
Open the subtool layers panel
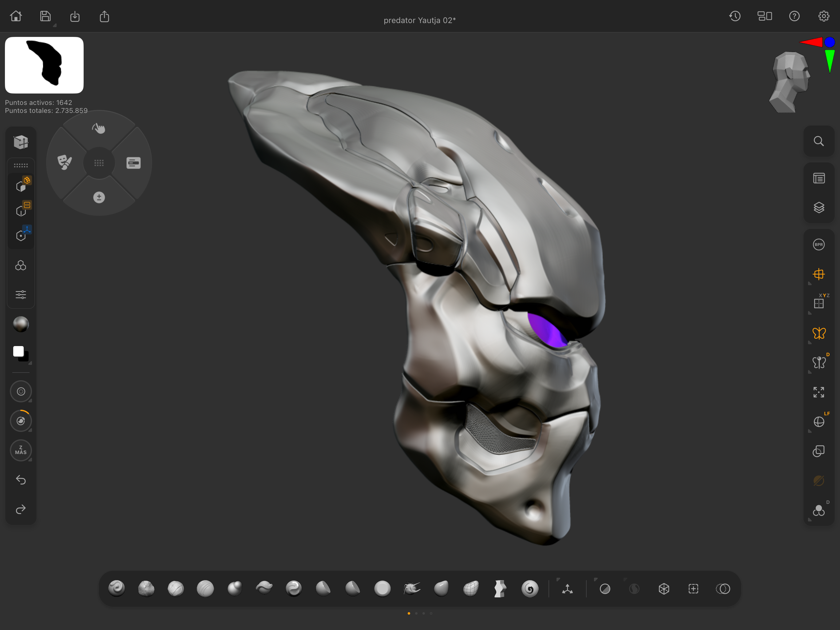pos(819,207)
